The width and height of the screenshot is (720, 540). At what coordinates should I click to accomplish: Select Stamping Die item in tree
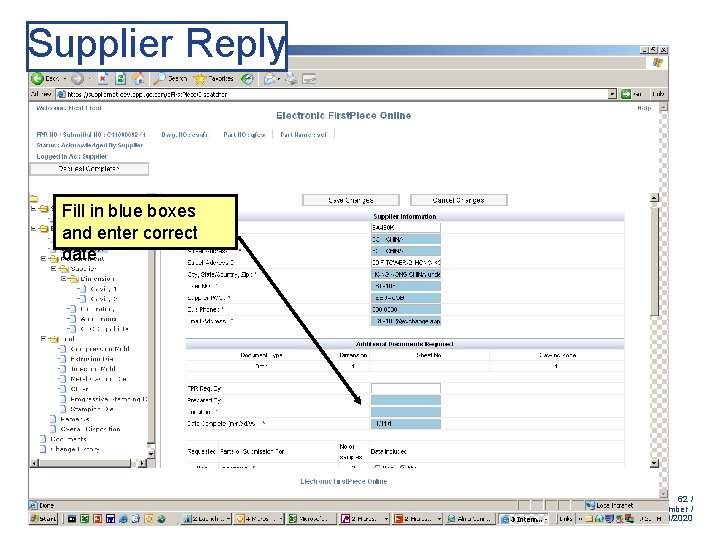(92, 409)
